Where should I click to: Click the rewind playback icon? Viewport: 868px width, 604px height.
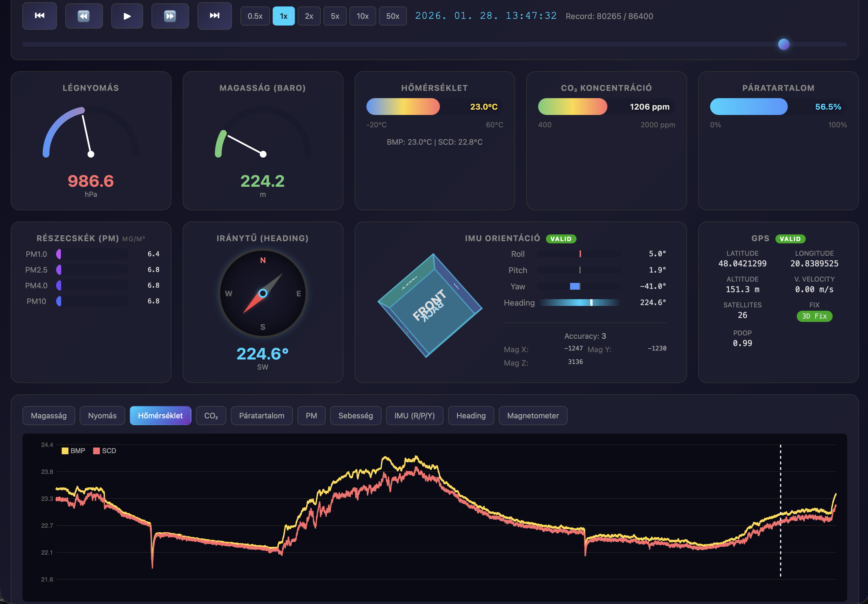click(x=84, y=16)
